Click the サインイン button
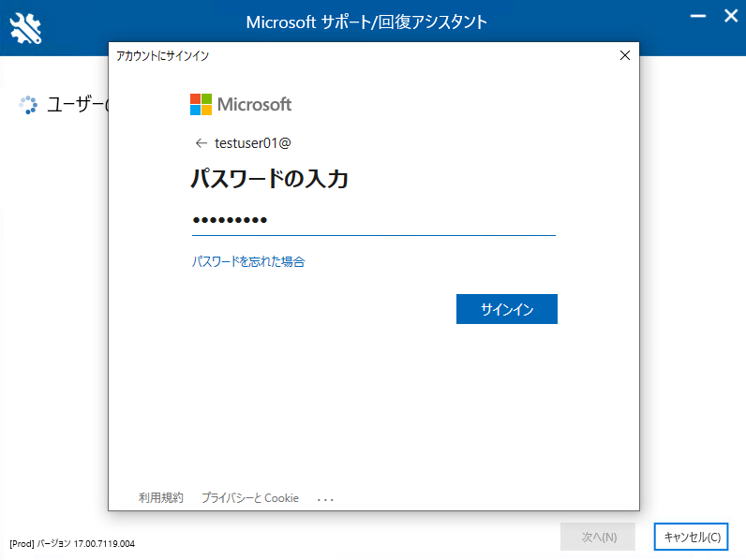 [507, 309]
